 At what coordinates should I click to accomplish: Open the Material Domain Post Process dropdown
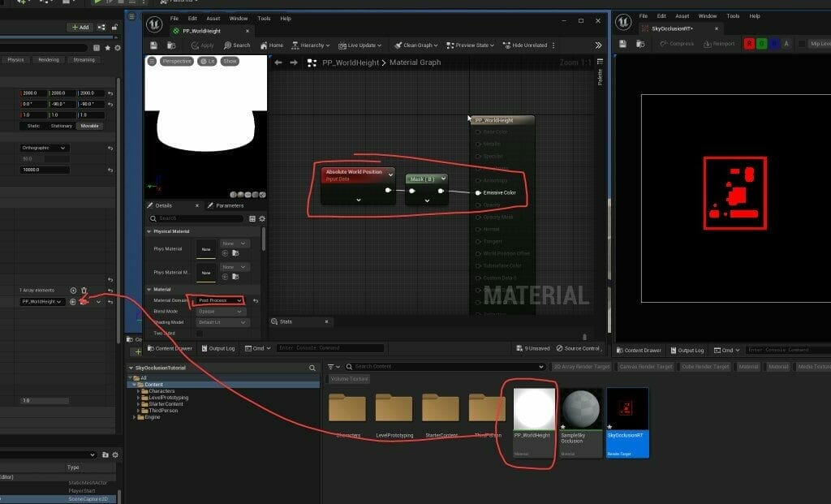coord(219,300)
